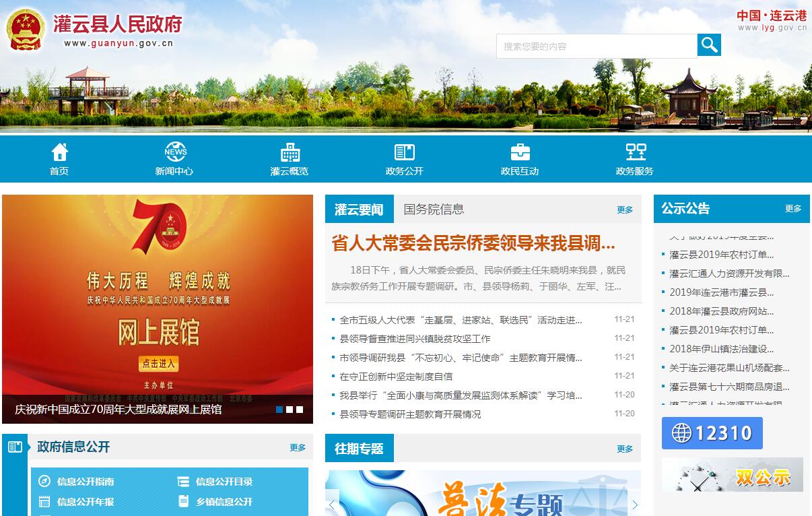Click 更多 in 公示公告 panel
This screenshot has width=812, height=516.
pos(793,208)
